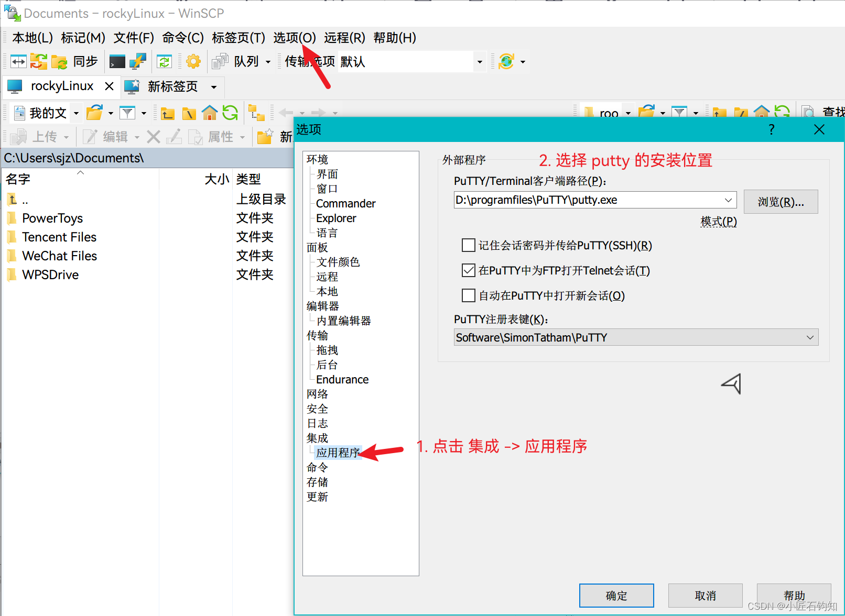Open the 文件(F) menu

pos(134,38)
